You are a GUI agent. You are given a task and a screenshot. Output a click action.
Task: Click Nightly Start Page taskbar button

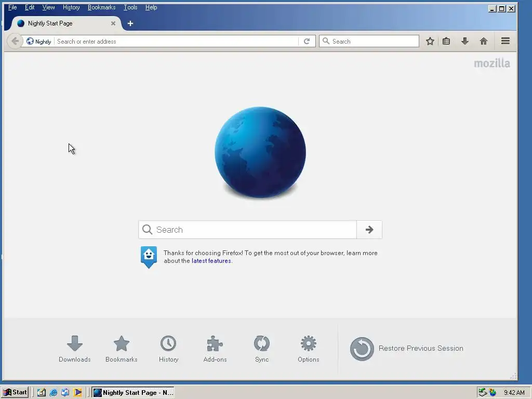coord(133,393)
